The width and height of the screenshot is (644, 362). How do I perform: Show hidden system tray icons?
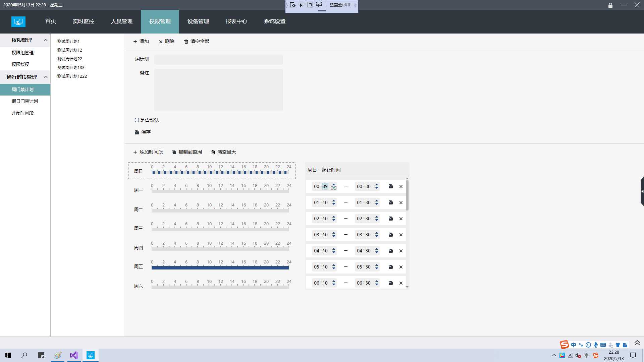(x=554, y=355)
